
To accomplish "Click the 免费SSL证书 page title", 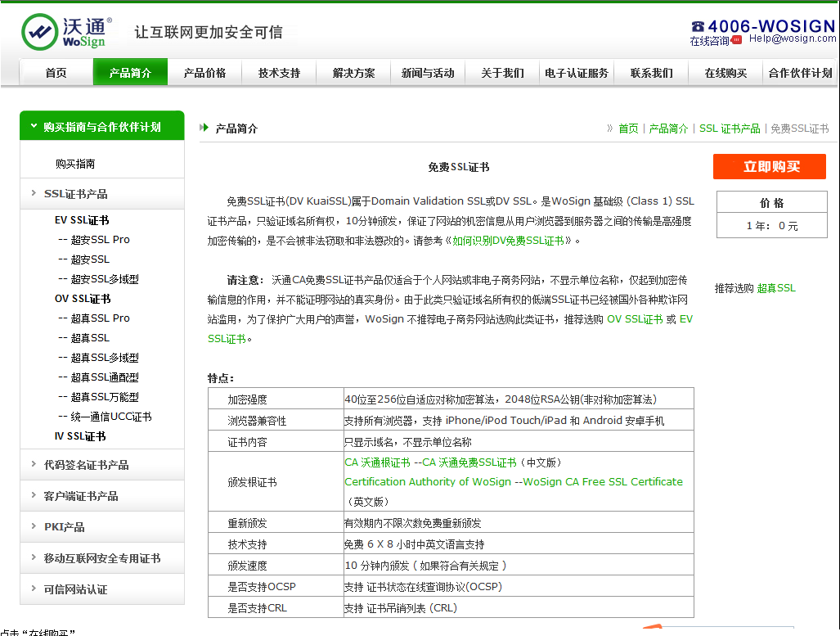I will coord(459,167).
